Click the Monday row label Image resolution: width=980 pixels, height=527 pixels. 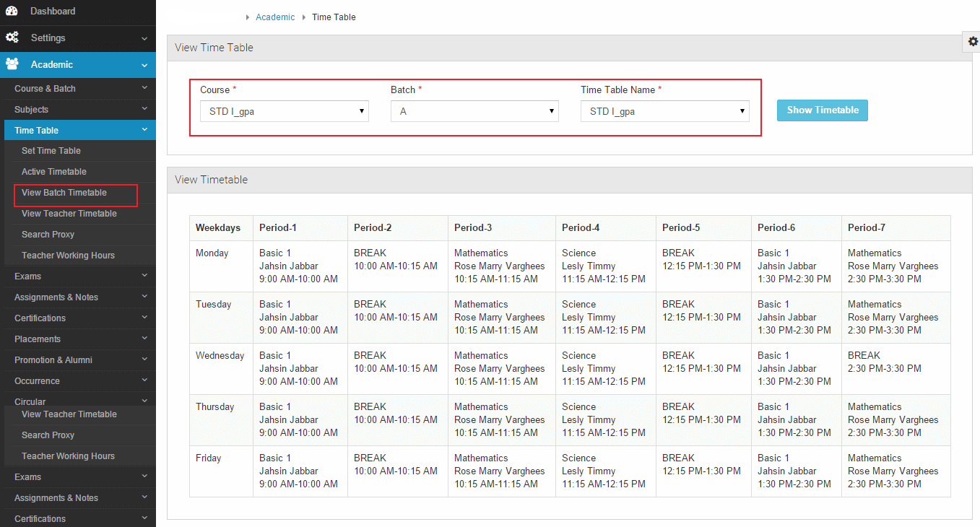212,253
